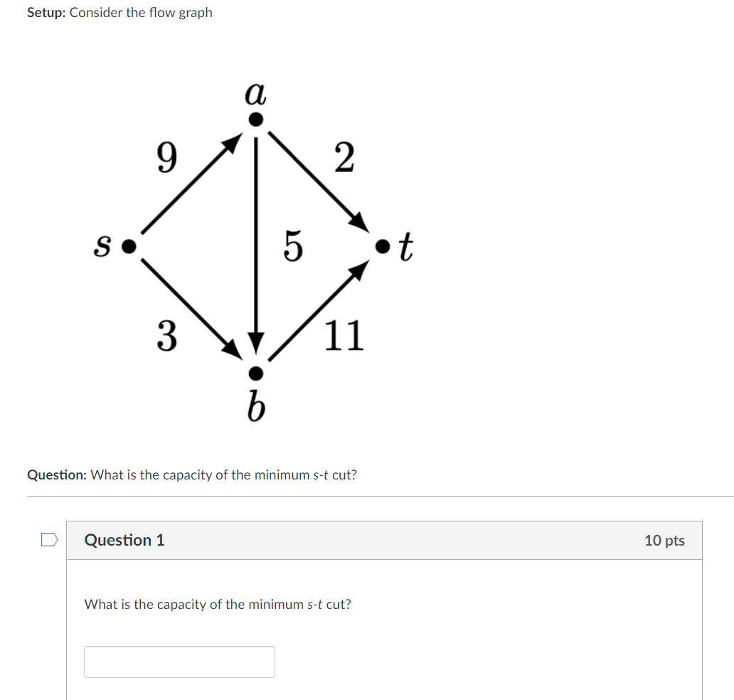Screen dimensions: 734x700
Task: Select the edge capacity label 11
Action: click(x=346, y=335)
